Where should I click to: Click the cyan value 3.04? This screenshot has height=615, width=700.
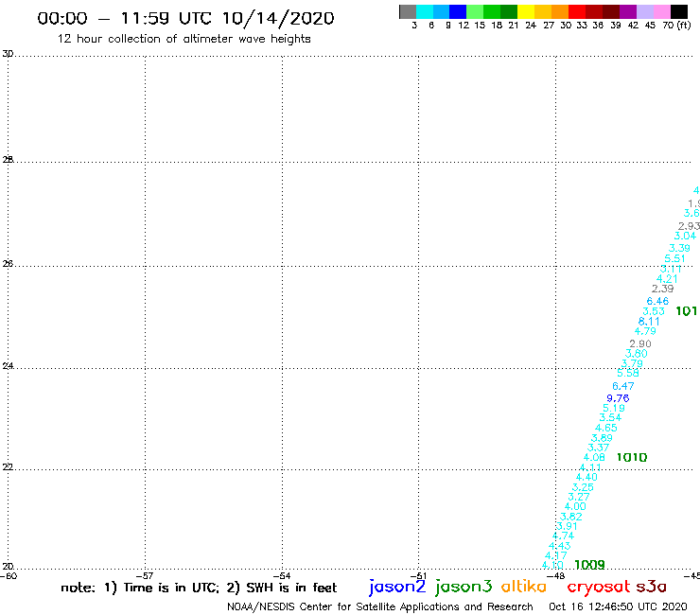click(x=685, y=236)
